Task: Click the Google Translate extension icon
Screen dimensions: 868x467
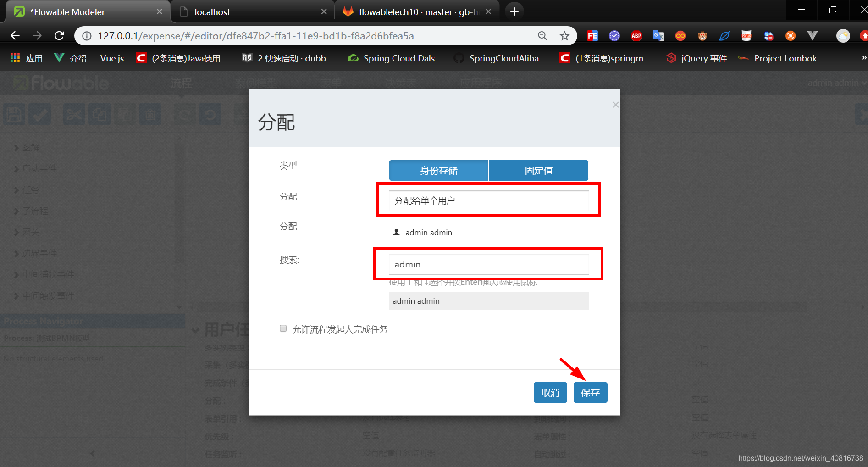Action: (658, 35)
